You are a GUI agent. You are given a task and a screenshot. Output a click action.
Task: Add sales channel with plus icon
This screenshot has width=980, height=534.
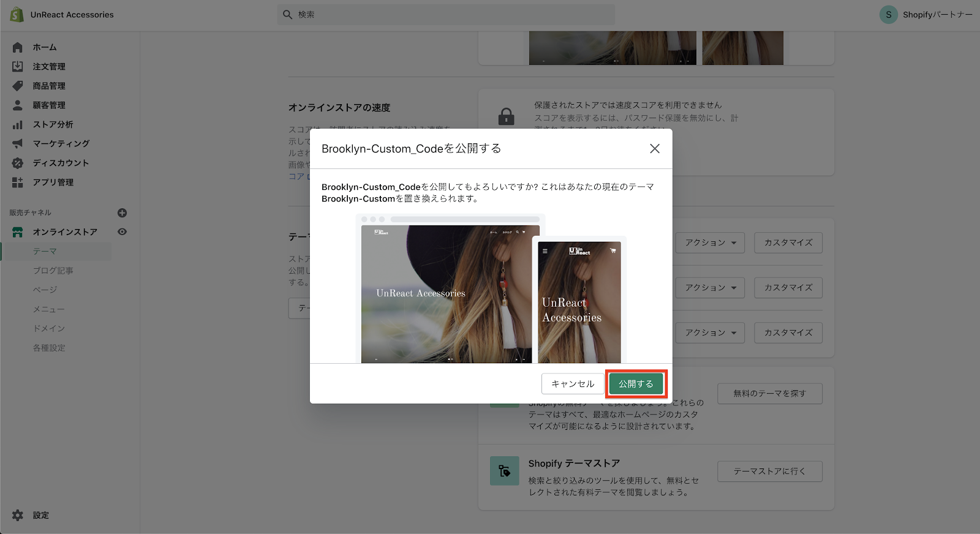122,213
